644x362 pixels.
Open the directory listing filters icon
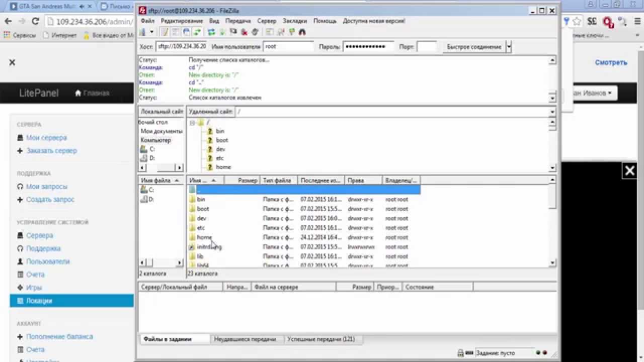click(269, 32)
